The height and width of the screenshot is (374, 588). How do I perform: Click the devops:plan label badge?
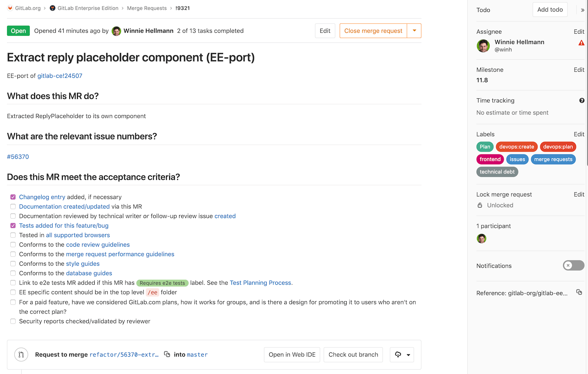coord(558,147)
